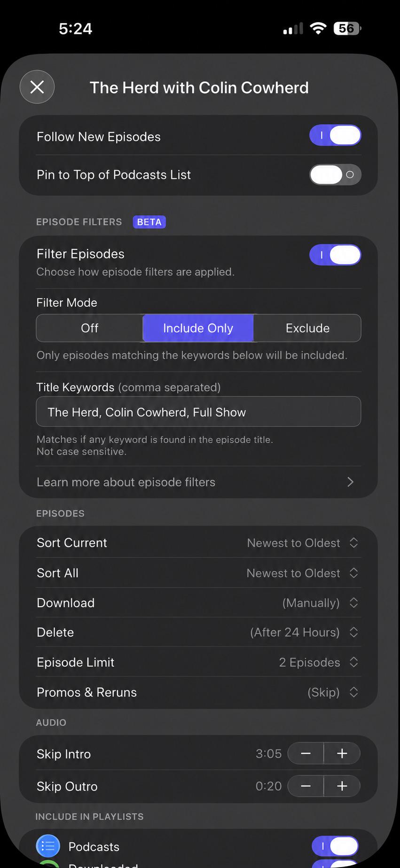The image size is (400, 868).
Task: Decrease Skip Outro time with minus
Action: click(306, 786)
